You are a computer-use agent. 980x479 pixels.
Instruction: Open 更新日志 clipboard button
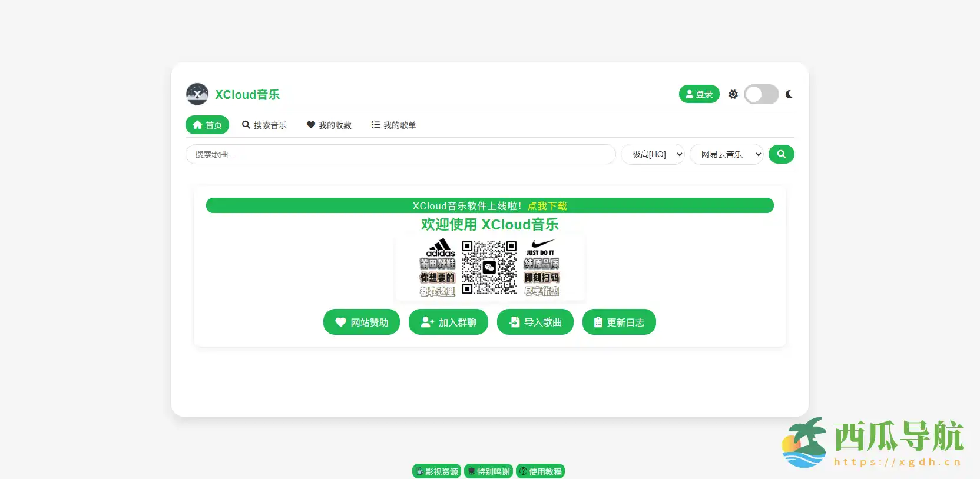click(619, 322)
